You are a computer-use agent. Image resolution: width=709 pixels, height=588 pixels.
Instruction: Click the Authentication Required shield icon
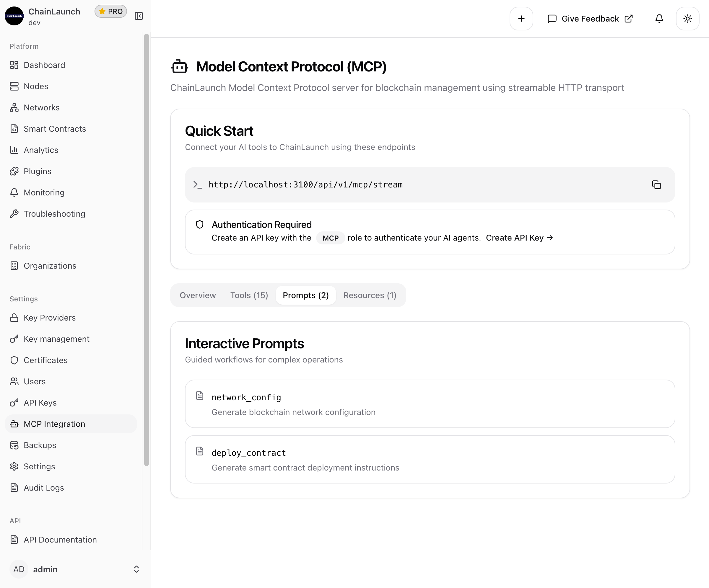200,225
